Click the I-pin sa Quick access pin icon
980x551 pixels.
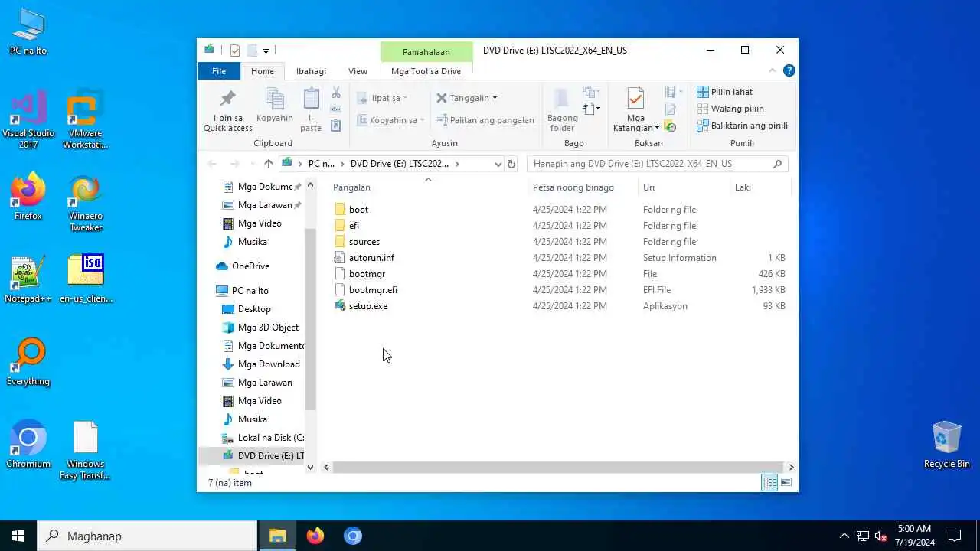(227, 99)
